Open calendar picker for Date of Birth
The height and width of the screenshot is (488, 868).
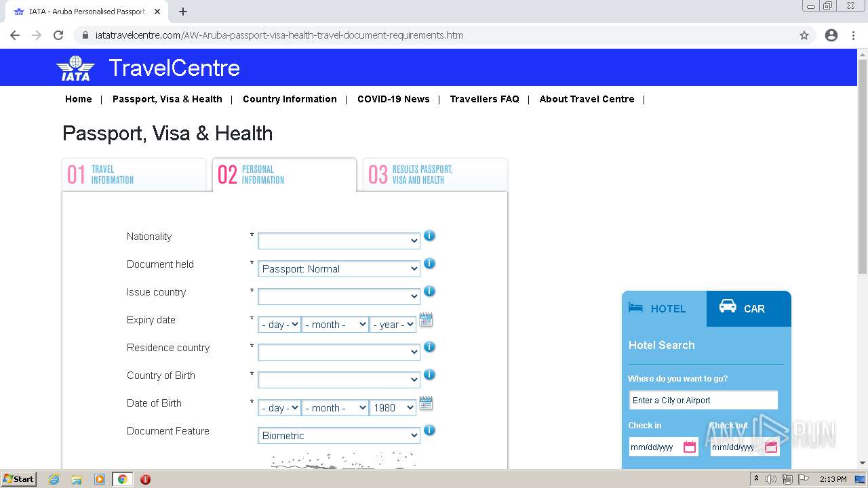(x=426, y=403)
